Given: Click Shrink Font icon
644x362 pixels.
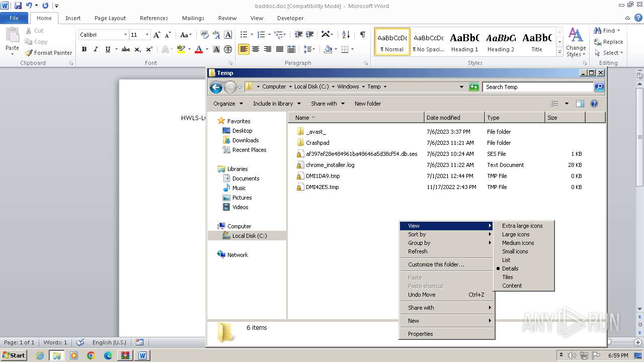Looking at the screenshot, I should point(167,35).
